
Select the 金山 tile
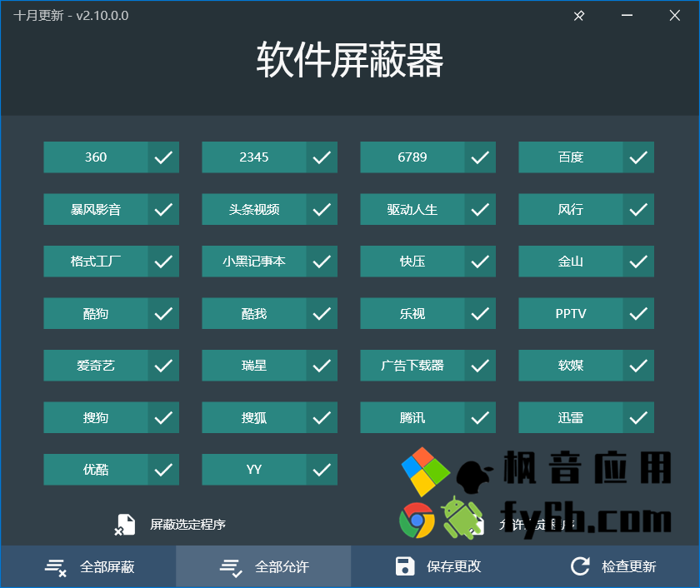[586, 262]
